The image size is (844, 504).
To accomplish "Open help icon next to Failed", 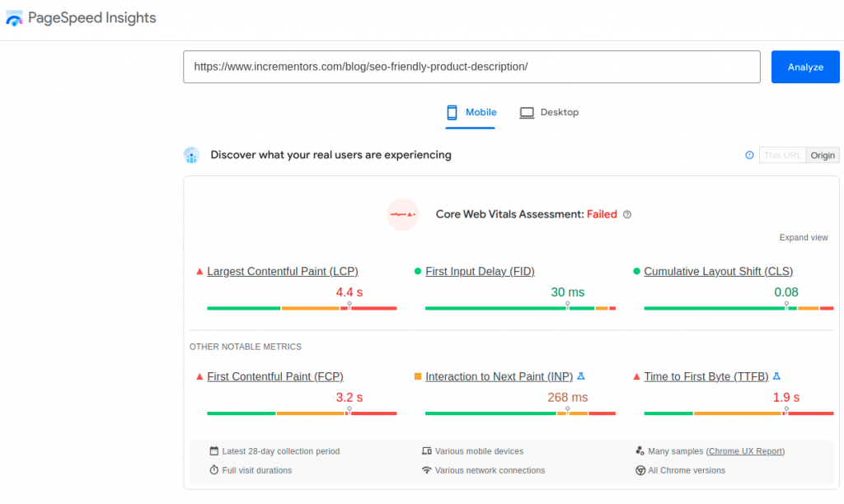I will point(627,215).
